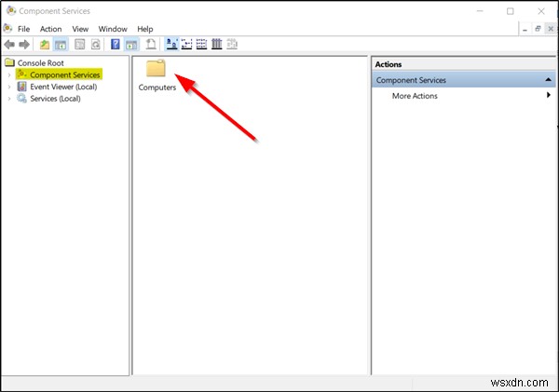Switch to Large Icons view
Screen dimensions: 559x392
[x=171, y=45]
